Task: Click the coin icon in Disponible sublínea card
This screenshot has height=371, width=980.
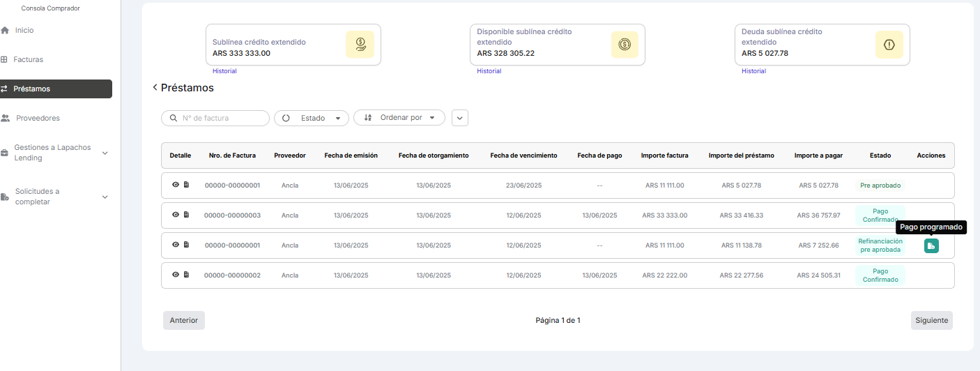Action: [625, 45]
